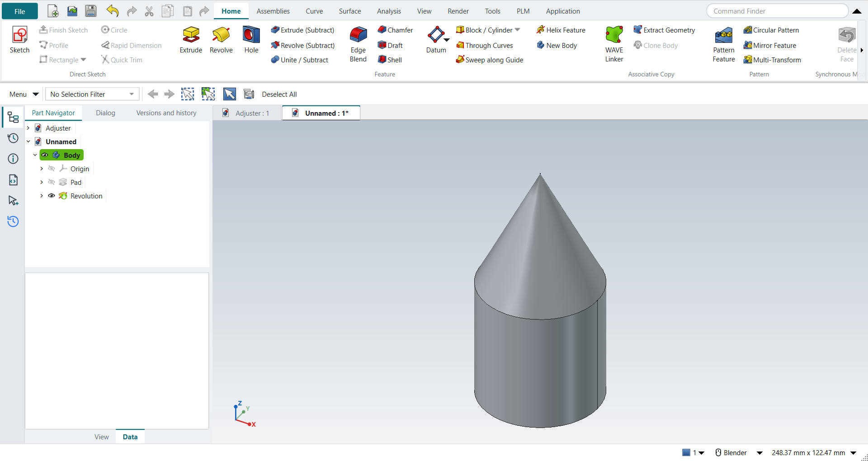Select the Revolve feature tool

pyautogui.click(x=221, y=40)
